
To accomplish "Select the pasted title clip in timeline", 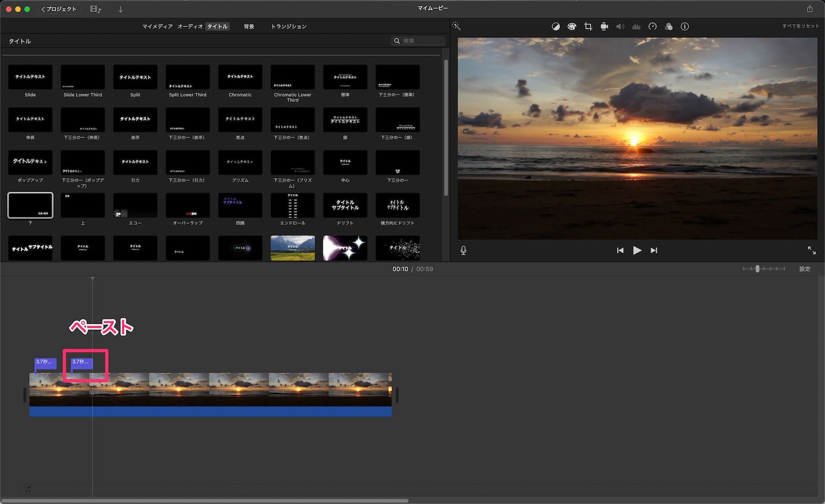I will pyautogui.click(x=81, y=362).
